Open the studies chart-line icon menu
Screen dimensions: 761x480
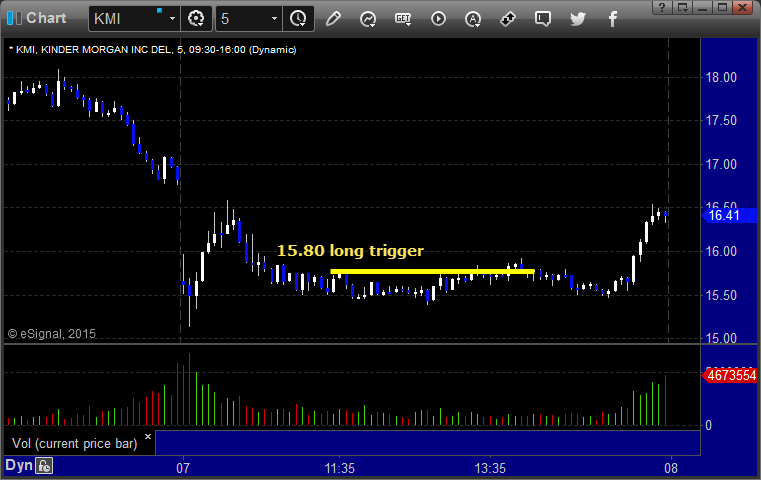pos(368,19)
